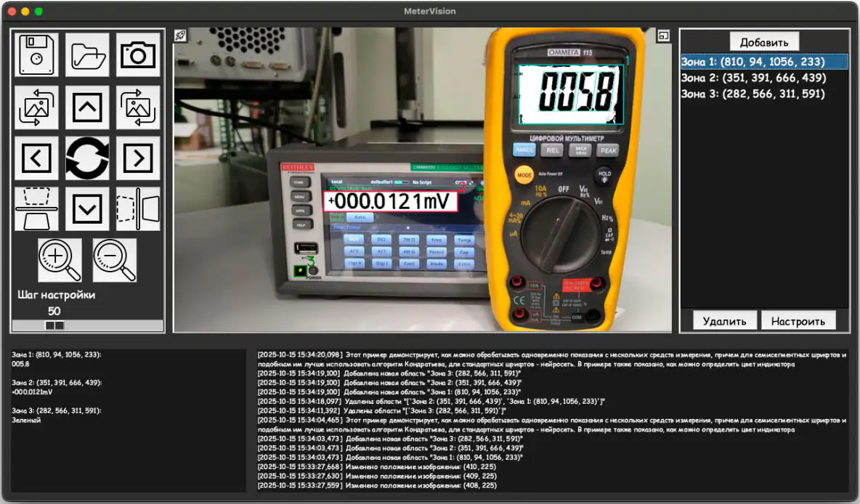Capture a snapshot with the camera icon
The height and width of the screenshot is (504, 860).
coord(138,55)
